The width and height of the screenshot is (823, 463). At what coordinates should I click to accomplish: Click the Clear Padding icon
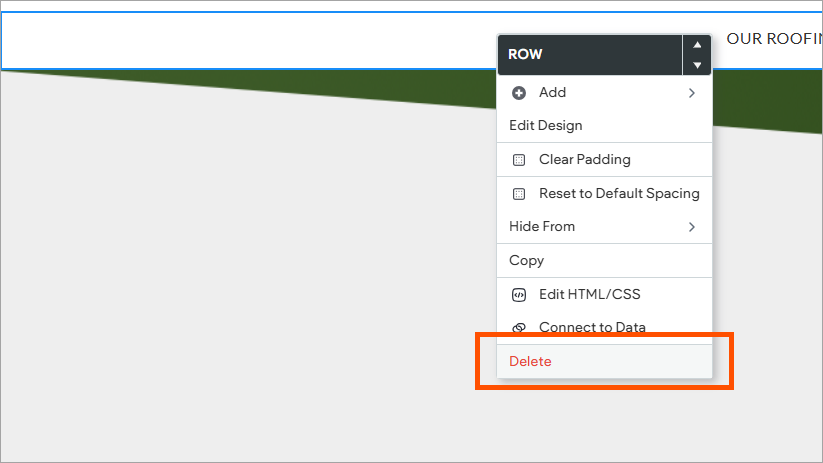tap(519, 160)
